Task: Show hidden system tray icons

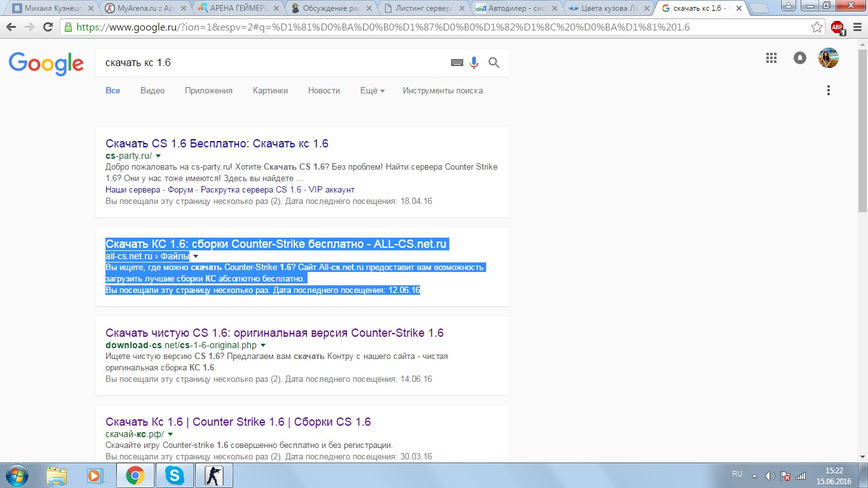Action: tap(755, 475)
